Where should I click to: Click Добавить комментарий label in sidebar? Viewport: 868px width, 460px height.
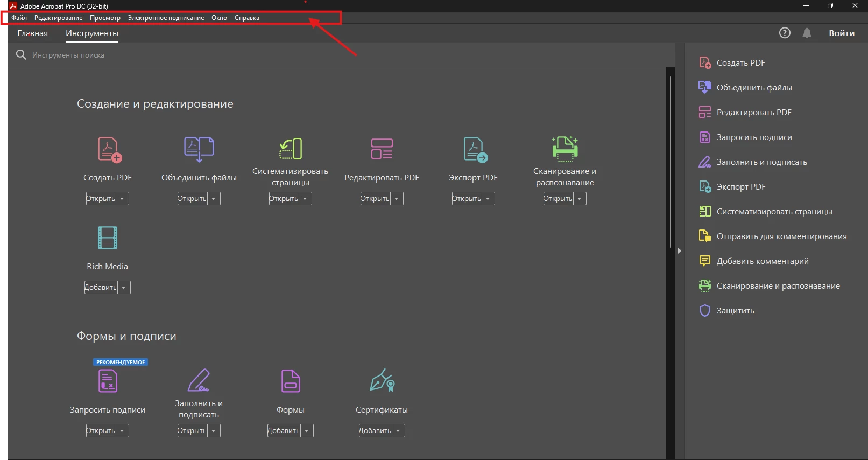pyautogui.click(x=763, y=261)
